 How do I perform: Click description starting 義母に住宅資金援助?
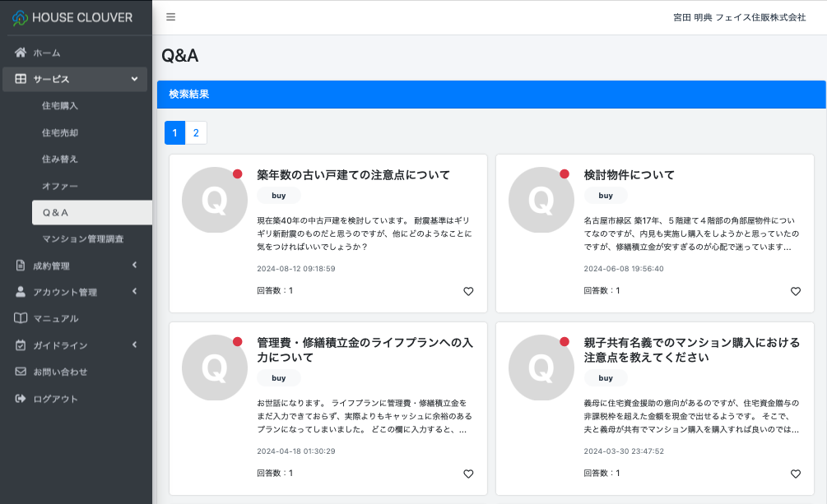pos(691,416)
